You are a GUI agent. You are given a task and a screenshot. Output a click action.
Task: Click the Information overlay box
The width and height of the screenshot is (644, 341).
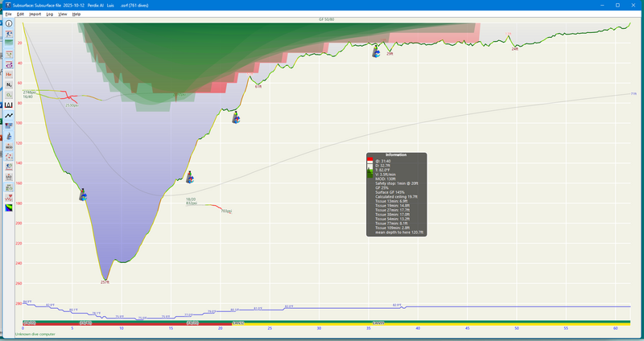coord(396,194)
